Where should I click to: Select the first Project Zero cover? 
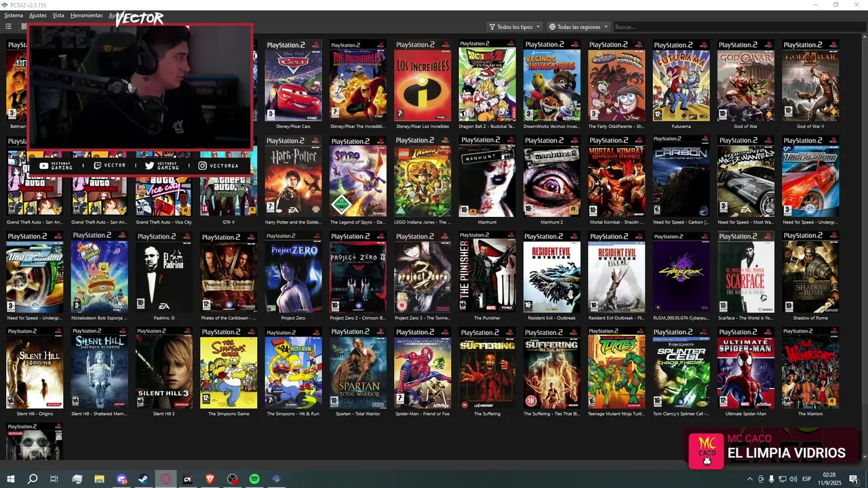[293, 272]
